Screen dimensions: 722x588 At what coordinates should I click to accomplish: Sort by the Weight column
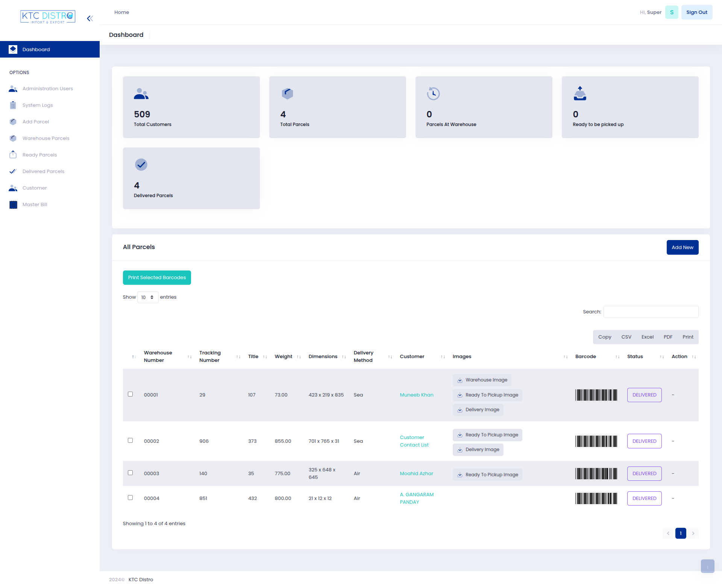click(283, 356)
